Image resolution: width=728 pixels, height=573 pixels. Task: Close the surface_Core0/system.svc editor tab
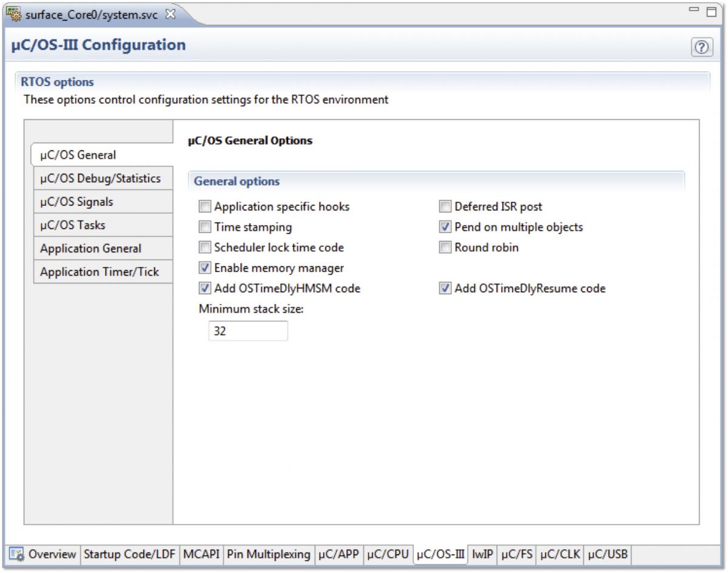(170, 15)
